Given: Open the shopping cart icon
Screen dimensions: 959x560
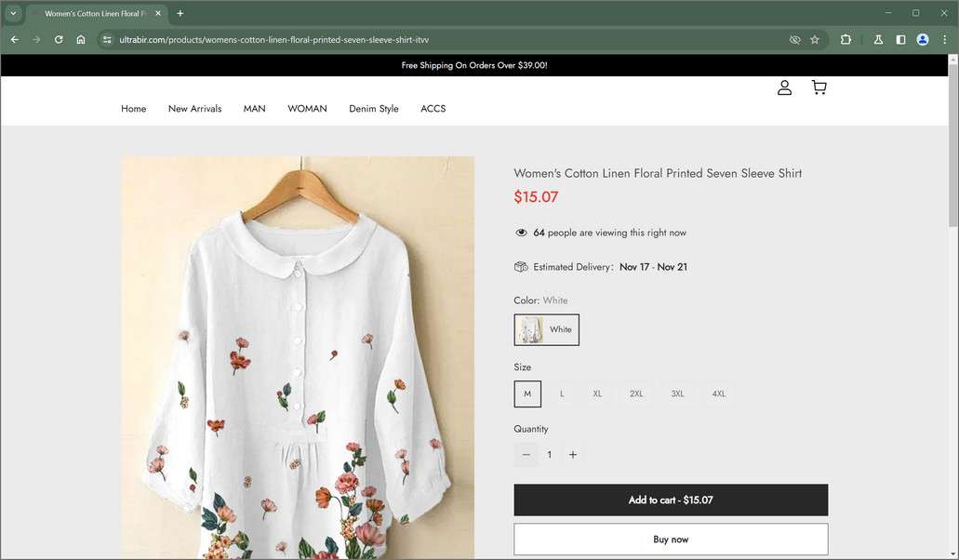Looking at the screenshot, I should pos(819,87).
